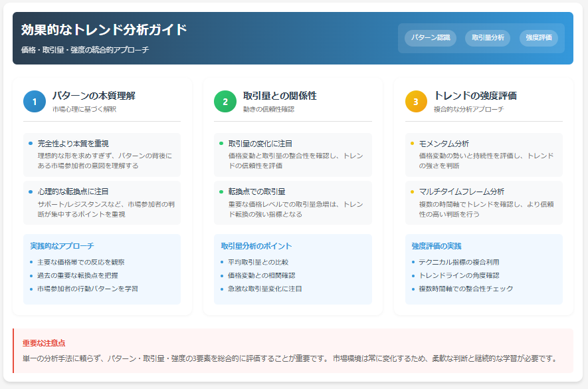Screen dimensions: 588x389
Task: Click item 心理的な転換点に注目
Action: pos(73,192)
